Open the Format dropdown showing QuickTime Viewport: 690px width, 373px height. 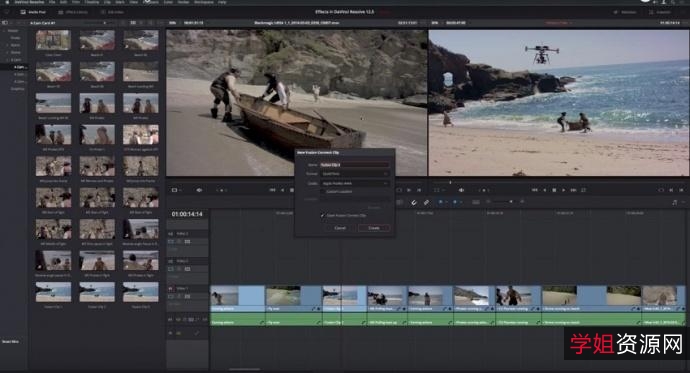point(354,174)
